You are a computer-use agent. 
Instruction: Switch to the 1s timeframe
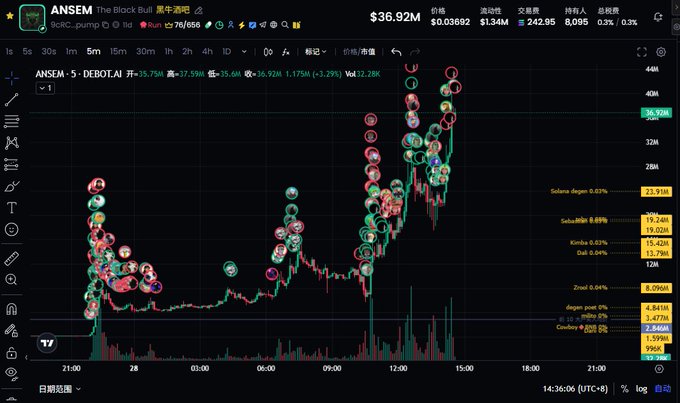click(x=9, y=52)
